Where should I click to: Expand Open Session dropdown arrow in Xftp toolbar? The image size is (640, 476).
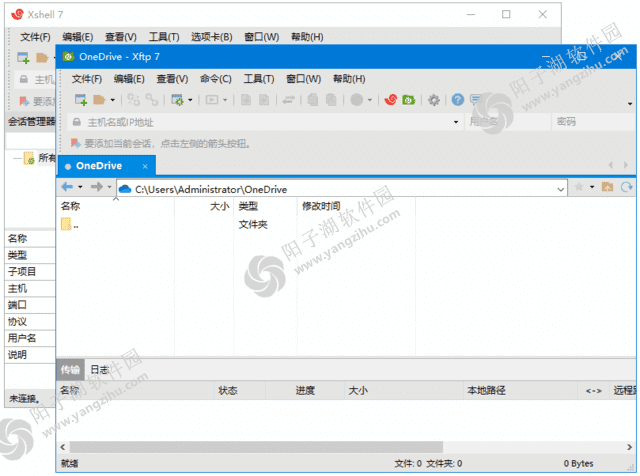[x=113, y=100]
